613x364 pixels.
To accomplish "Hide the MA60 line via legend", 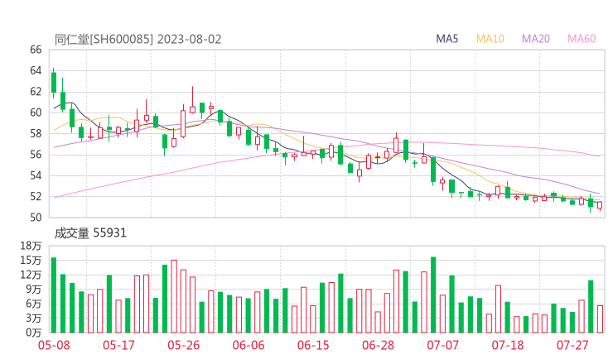I will (582, 39).
